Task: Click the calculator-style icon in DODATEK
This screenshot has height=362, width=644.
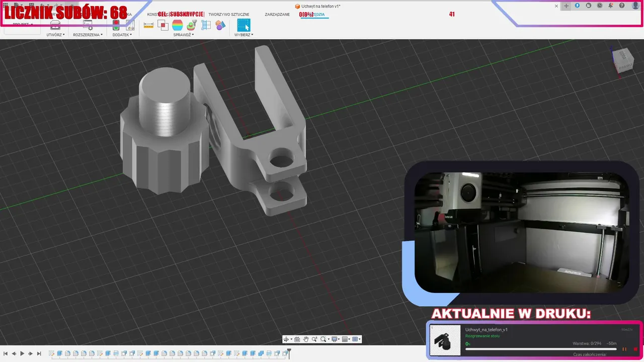Action: click(x=130, y=25)
